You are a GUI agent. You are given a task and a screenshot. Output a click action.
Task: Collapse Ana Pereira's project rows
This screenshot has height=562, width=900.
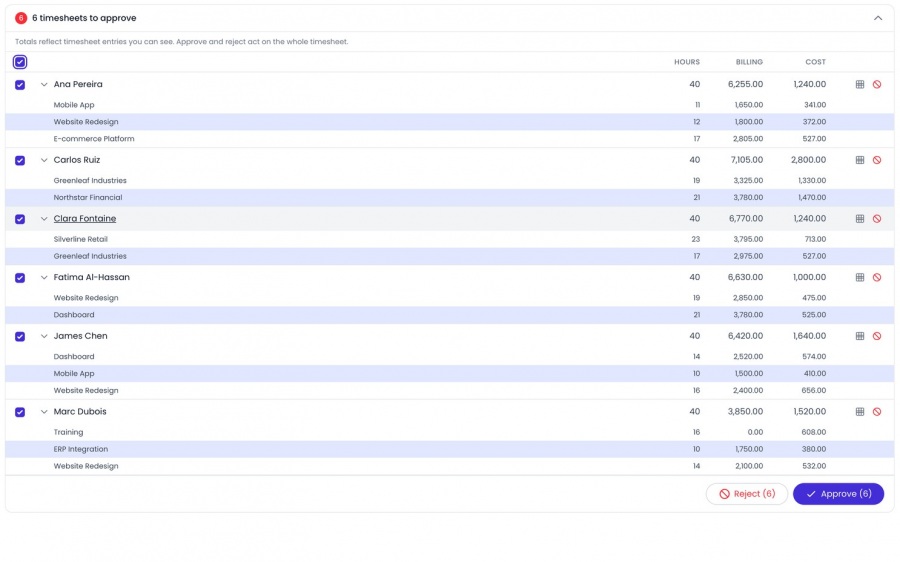pyautogui.click(x=44, y=84)
